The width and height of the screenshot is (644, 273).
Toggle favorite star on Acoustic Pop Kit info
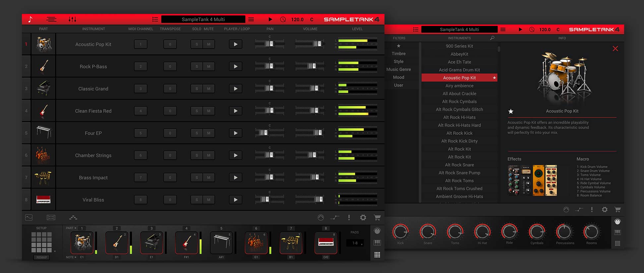click(511, 111)
